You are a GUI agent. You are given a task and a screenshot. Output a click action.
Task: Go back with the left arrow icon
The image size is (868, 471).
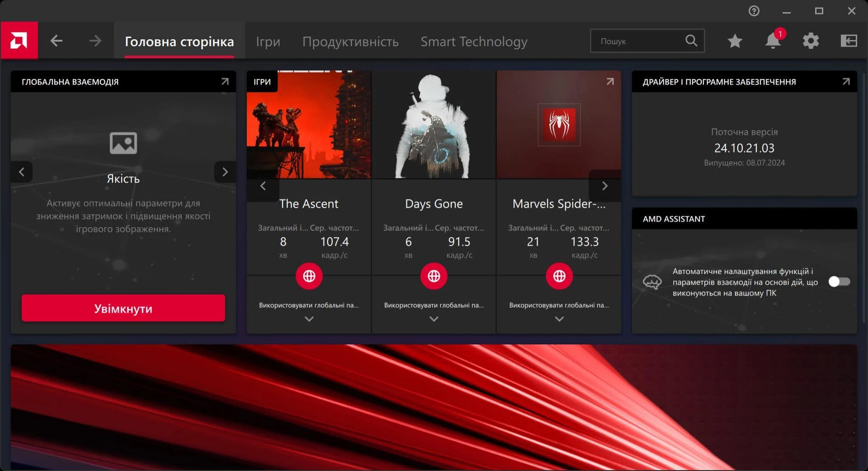point(57,41)
